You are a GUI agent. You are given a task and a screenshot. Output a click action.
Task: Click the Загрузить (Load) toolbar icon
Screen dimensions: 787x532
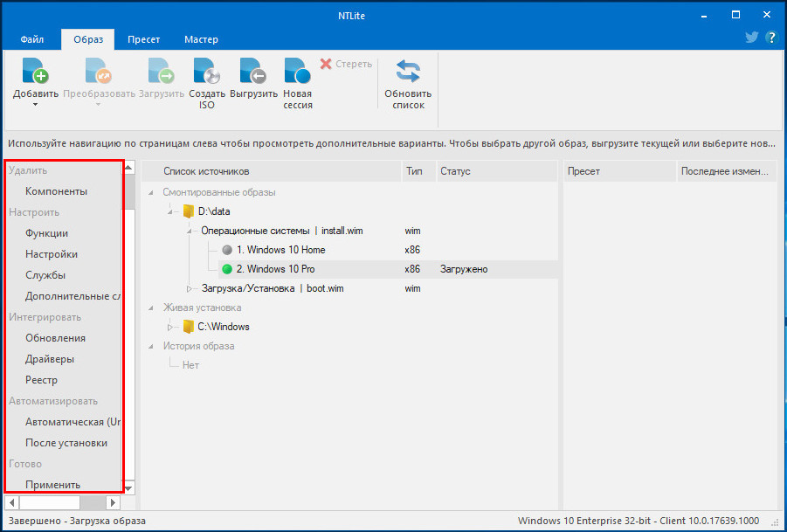[161, 71]
